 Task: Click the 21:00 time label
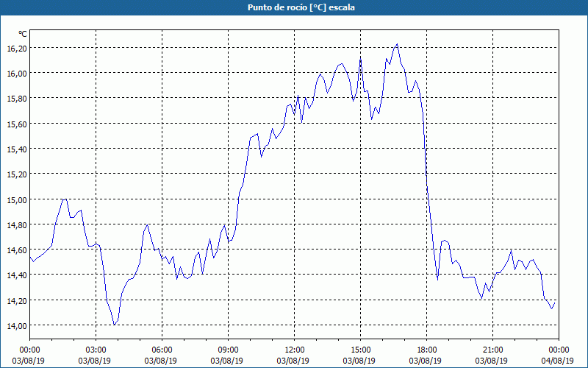(x=492, y=350)
